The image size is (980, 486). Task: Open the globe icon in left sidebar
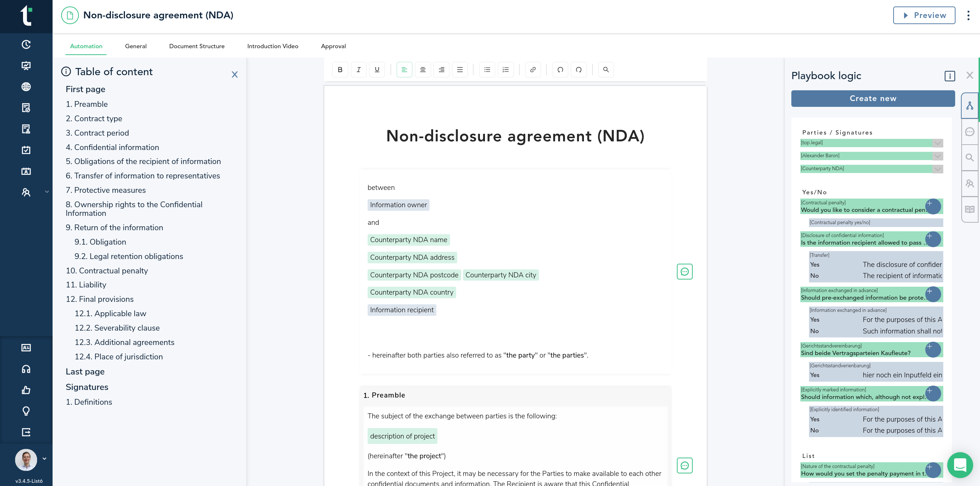26,87
